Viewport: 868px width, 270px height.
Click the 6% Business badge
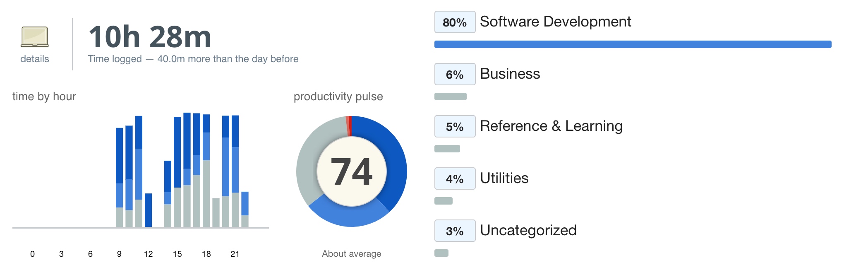click(x=455, y=75)
